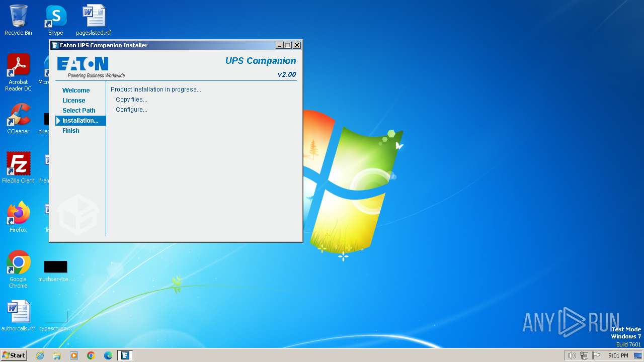The height and width of the screenshot is (362, 644).
Task: Click the 'Product installation in progress...' text
Action: [156, 89]
